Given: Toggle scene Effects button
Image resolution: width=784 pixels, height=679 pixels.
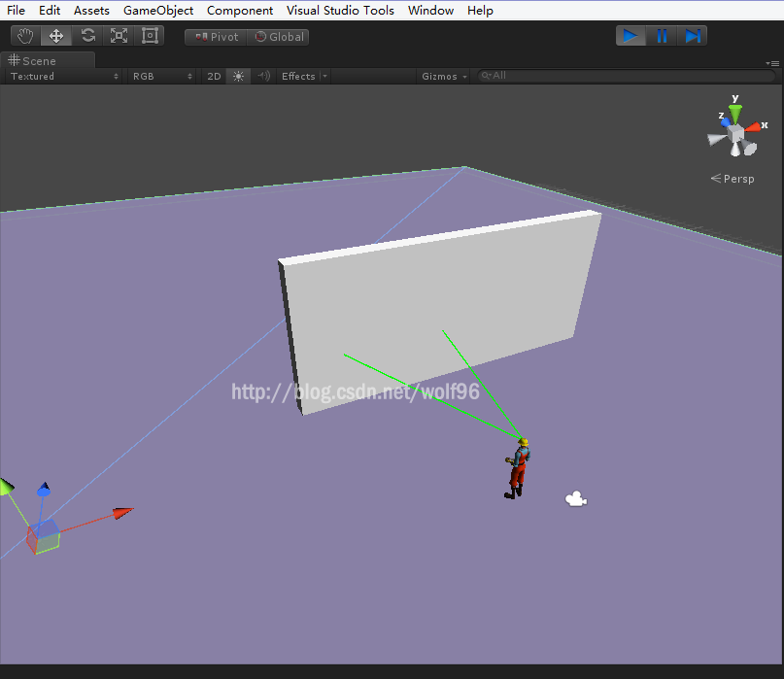Looking at the screenshot, I should pos(298,76).
